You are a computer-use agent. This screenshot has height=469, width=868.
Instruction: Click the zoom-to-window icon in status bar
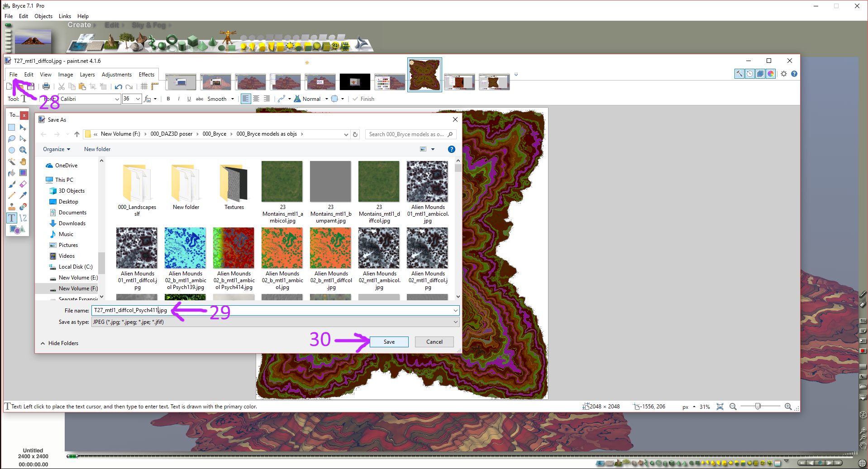coord(720,407)
